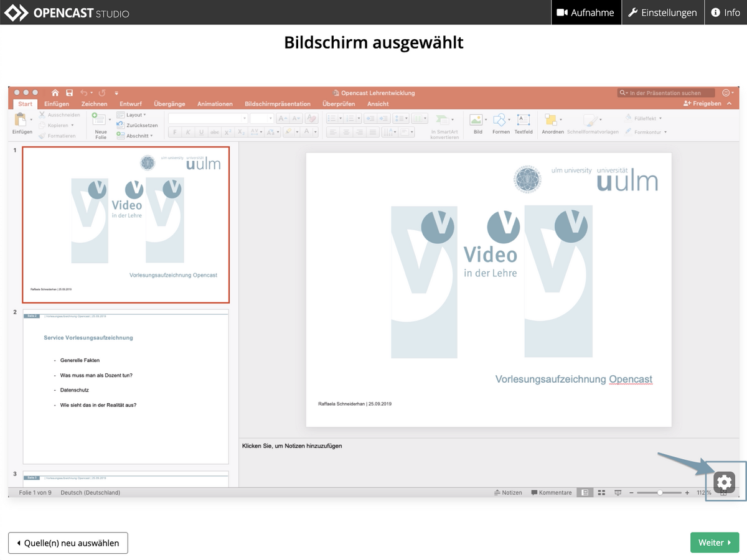Click the Opencast Studio logo

[x=66, y=12]
